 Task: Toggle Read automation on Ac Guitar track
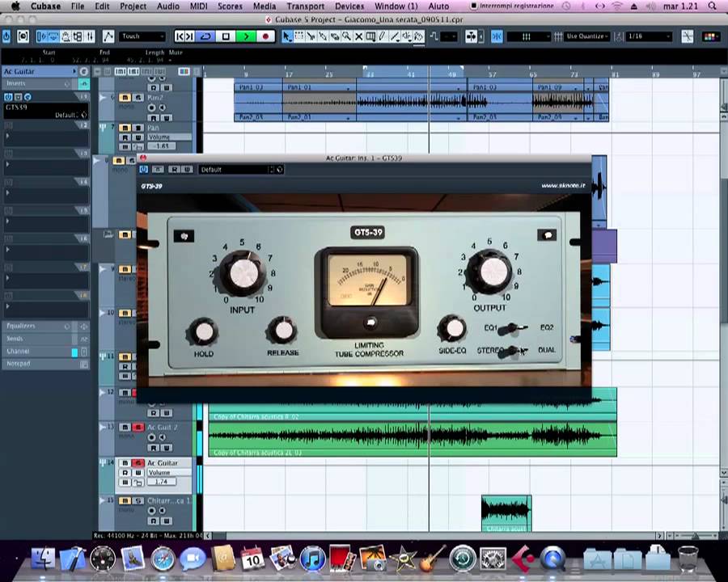click(x=125, y=472)
